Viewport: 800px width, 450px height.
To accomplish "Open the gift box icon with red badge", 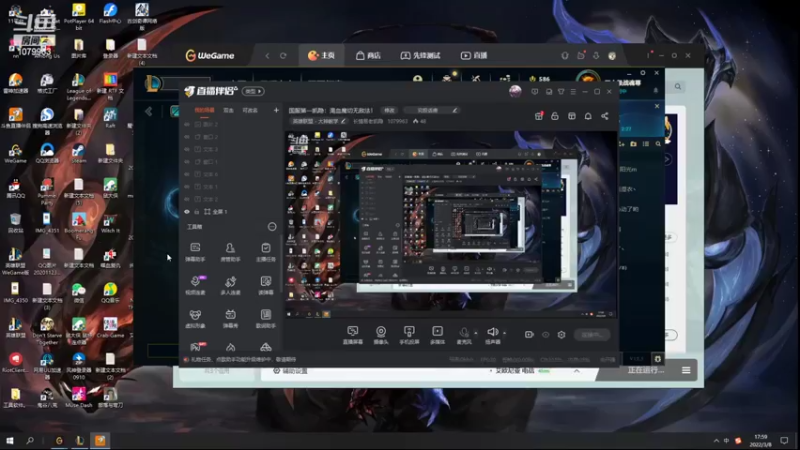I will pyautogui.click(x=539, y=116).
